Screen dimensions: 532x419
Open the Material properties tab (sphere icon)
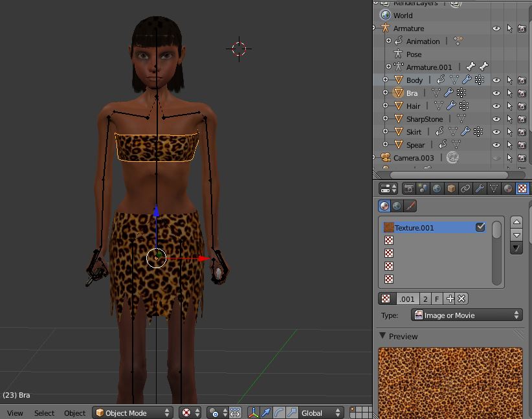point(509,188)
